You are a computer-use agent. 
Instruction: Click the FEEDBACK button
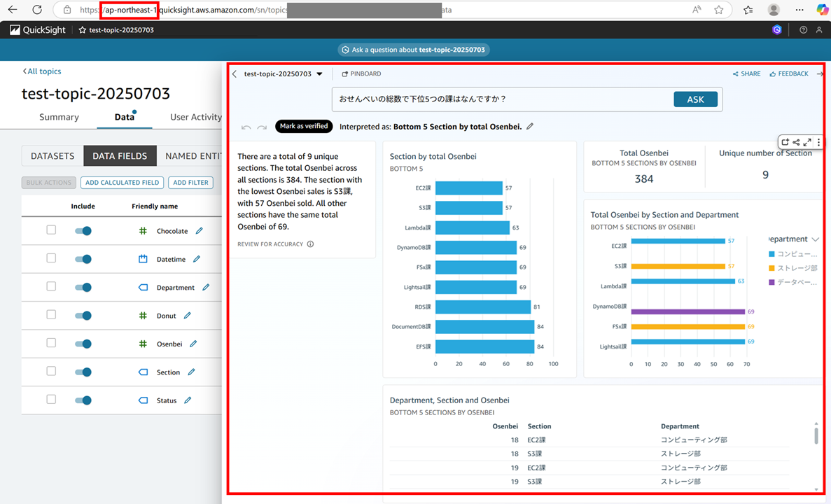(x=788, y=73)
